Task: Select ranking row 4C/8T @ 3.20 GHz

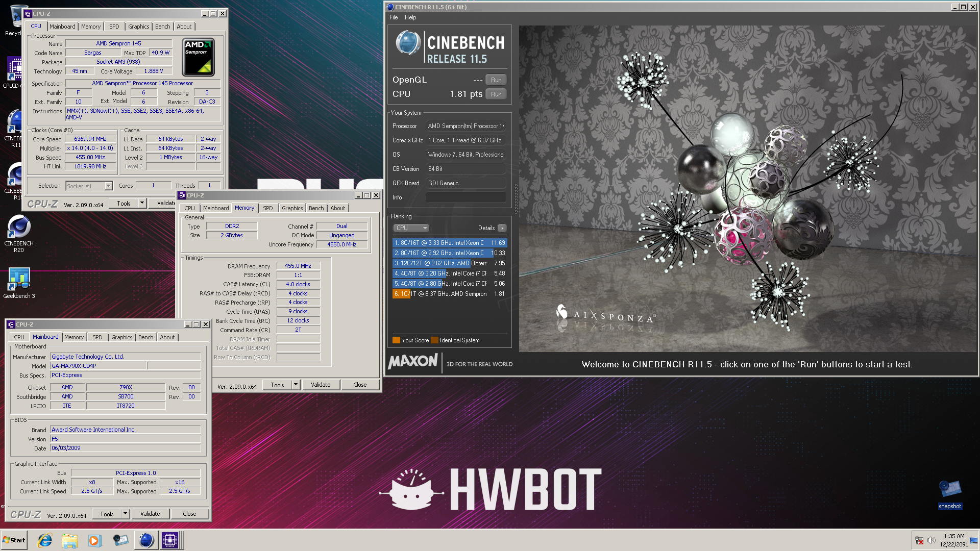Action: pyautogui.click(x=450, y=273)
